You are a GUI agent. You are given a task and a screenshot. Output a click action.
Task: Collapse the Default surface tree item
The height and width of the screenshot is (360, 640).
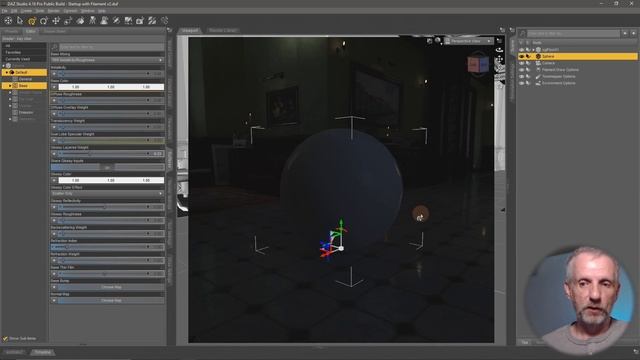pyautogui.click(x=6, y=72)
